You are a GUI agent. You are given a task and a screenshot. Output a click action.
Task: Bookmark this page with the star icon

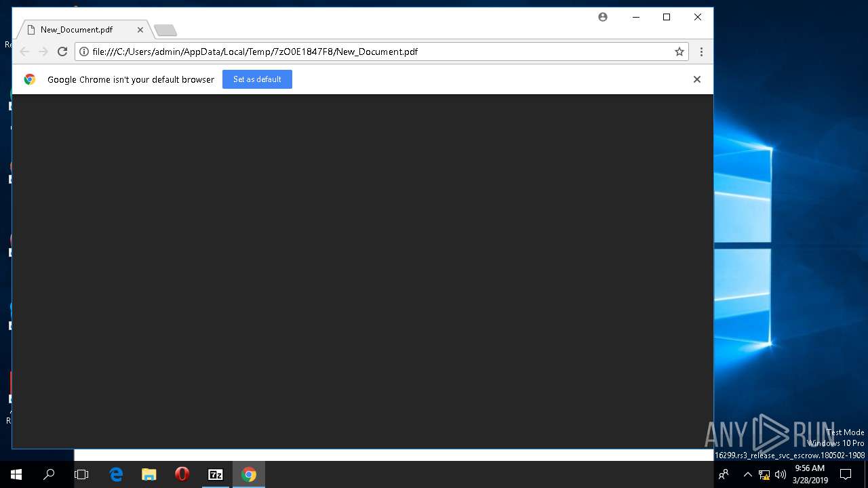[679, 52]
